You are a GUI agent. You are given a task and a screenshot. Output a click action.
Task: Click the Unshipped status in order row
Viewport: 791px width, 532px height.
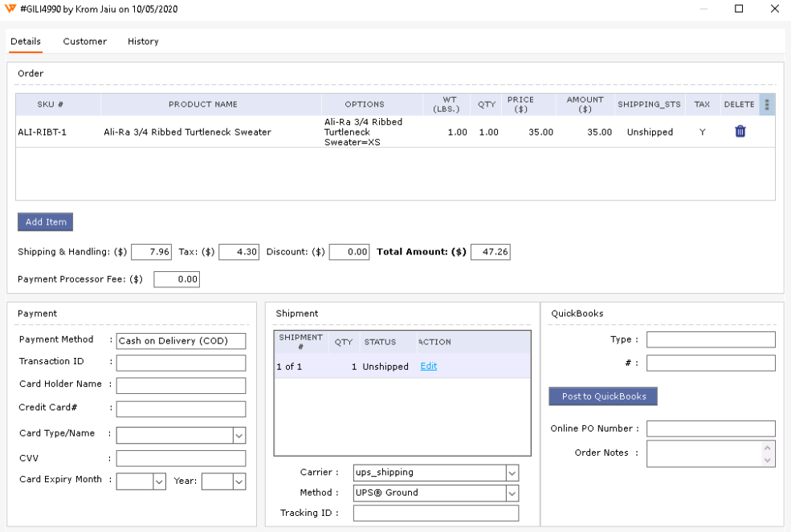coord(650,132)
